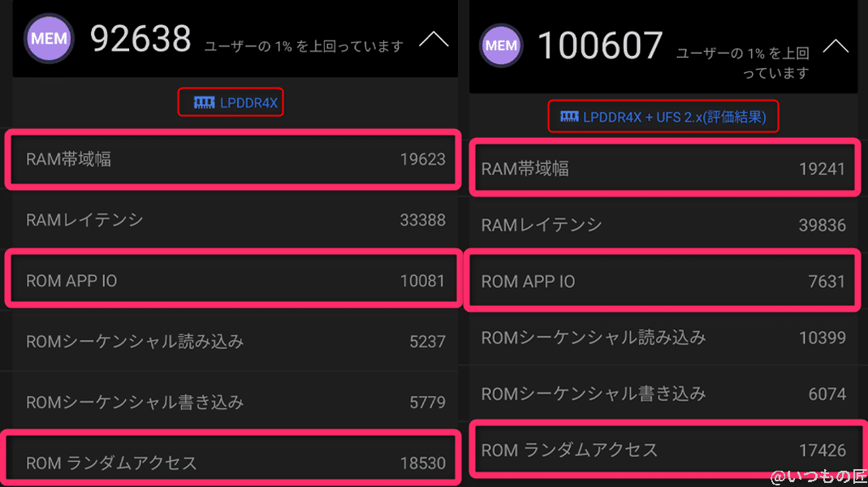Collapse the left MEM section with the chevron
The width and height of the screenshot is (868, 487).
(x=434, y=37)
